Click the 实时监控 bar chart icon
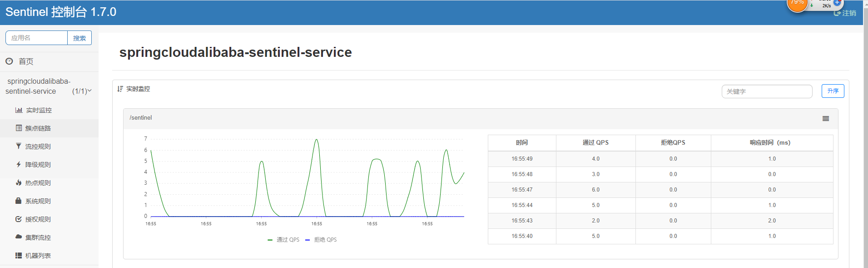Image resolution: width=868 pixels, height=268 pixels. pos(19,110)
